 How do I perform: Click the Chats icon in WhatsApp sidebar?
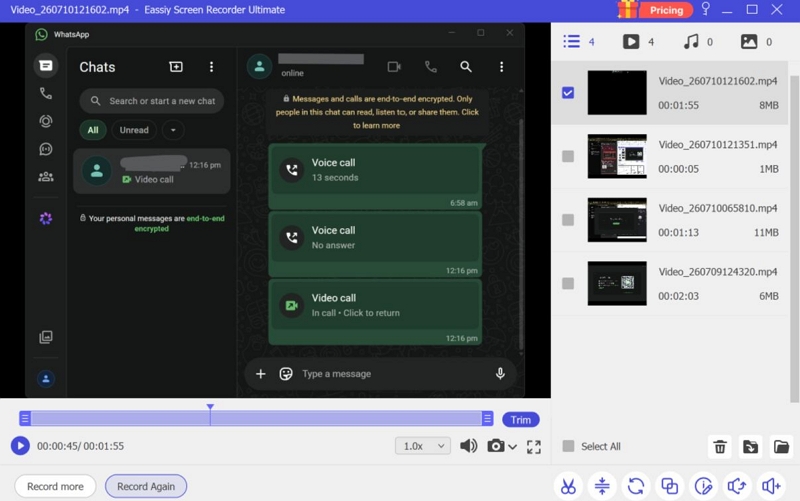click(x=45, y=66)
